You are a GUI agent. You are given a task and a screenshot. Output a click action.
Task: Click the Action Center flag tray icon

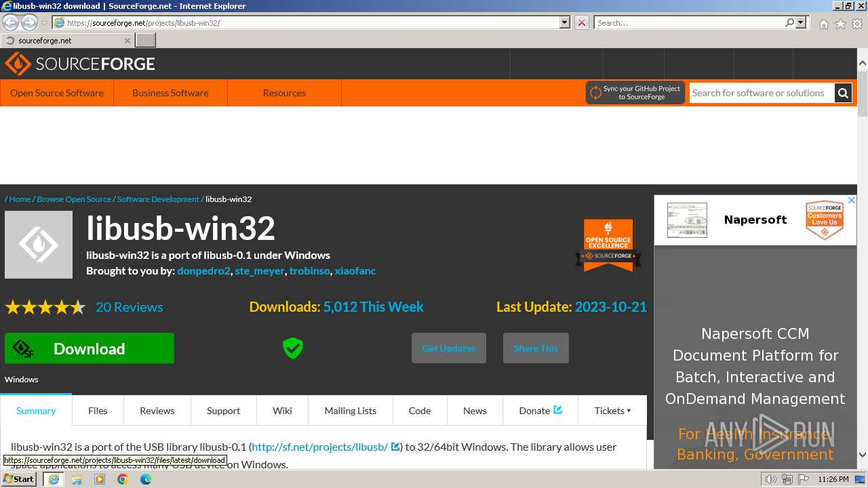tap(804, 479)
